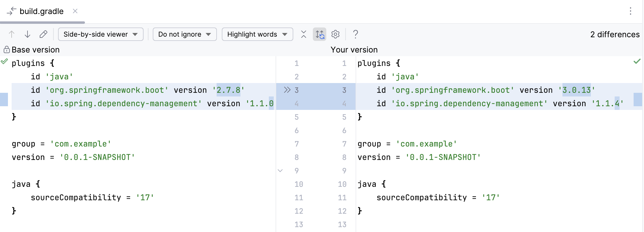
Task: Go to the previous difference arrow
Action: point(12,34)
